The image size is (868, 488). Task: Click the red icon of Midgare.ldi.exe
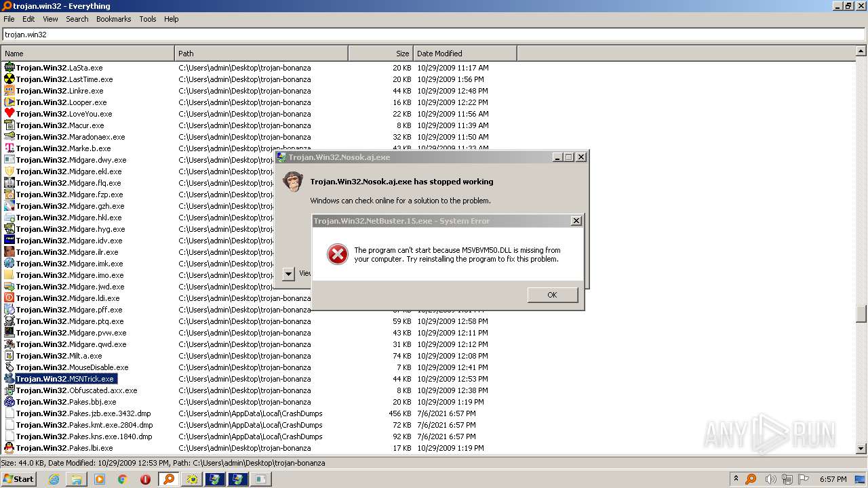coord(9,298)
